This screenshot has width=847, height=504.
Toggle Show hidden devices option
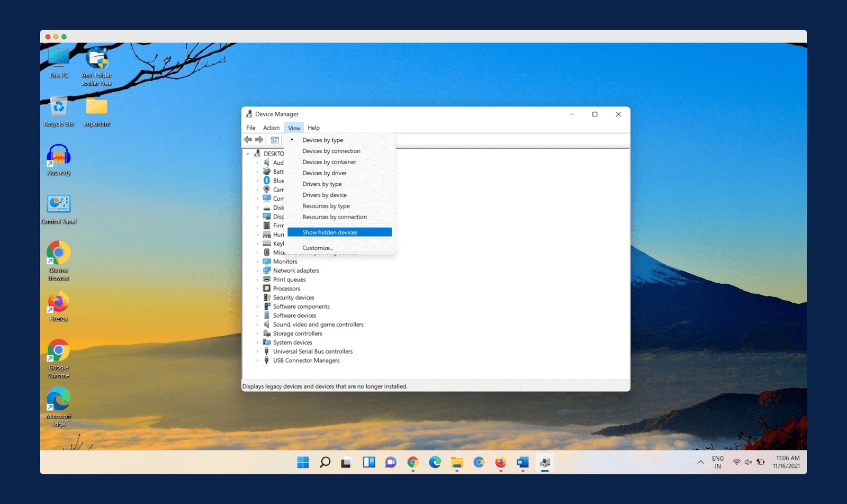point(330,232)
